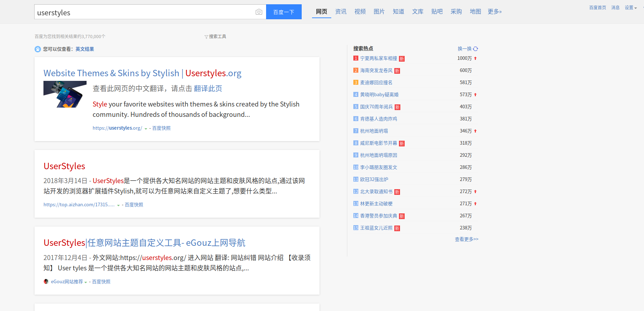Open hot search 麦迪娜回应撞名

click(376, 83)
